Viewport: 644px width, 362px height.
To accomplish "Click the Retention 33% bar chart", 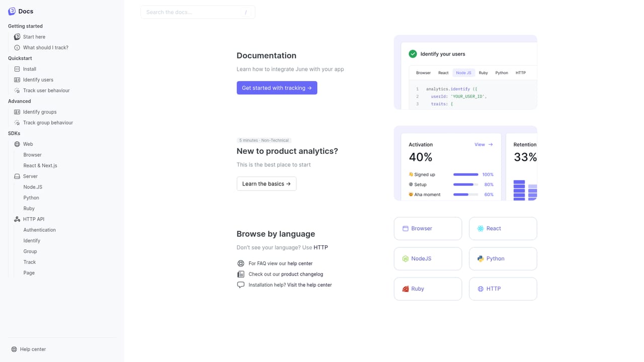I will (525, 190).
